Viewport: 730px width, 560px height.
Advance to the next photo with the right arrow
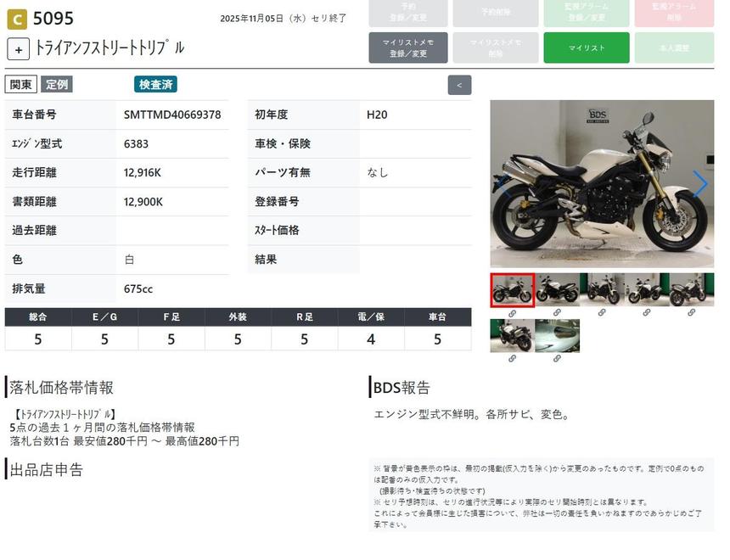tap(699, 184)
